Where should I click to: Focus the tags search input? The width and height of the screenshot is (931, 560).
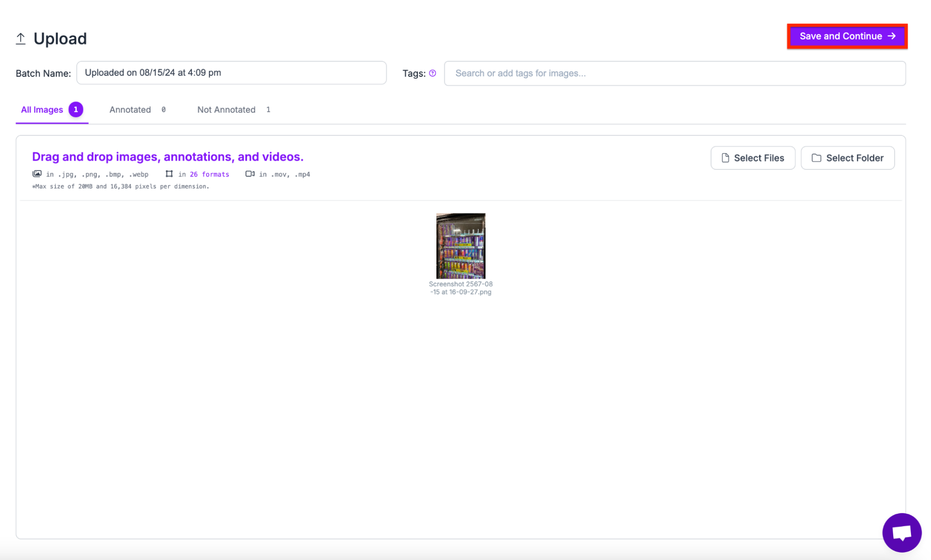(x=674, y=73)
